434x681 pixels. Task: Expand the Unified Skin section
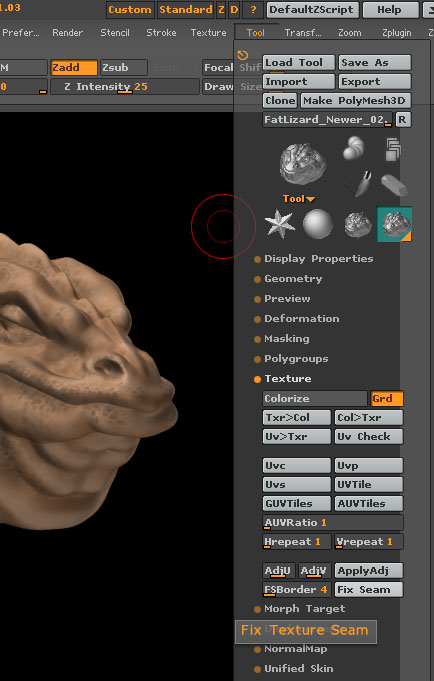coord(298,669)
